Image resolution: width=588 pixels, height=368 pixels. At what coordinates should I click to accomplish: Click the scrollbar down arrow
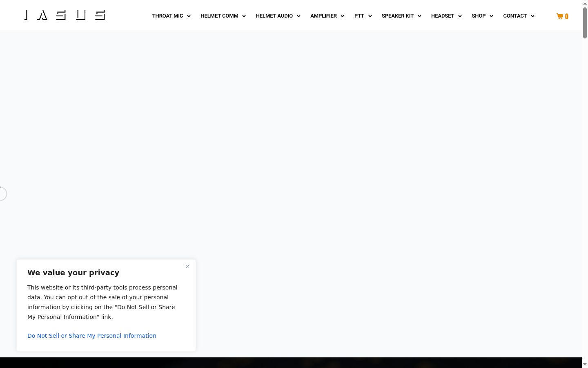click(585, 364)
